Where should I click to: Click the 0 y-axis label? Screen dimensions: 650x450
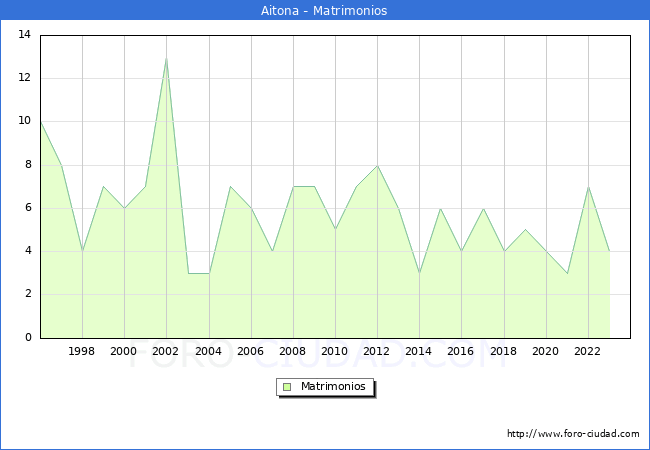pyautogui.click(x=27, y=338)
